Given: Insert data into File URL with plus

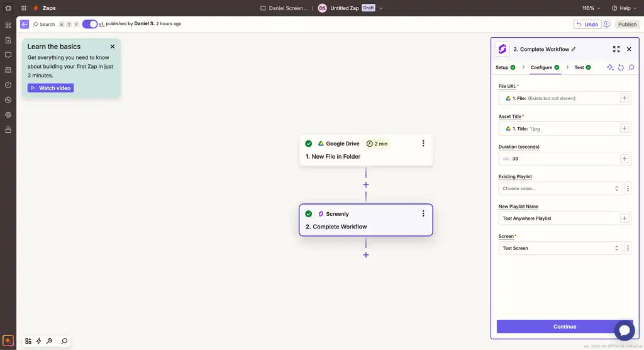Looking at the screenshot, I should [x=625, y=98].
